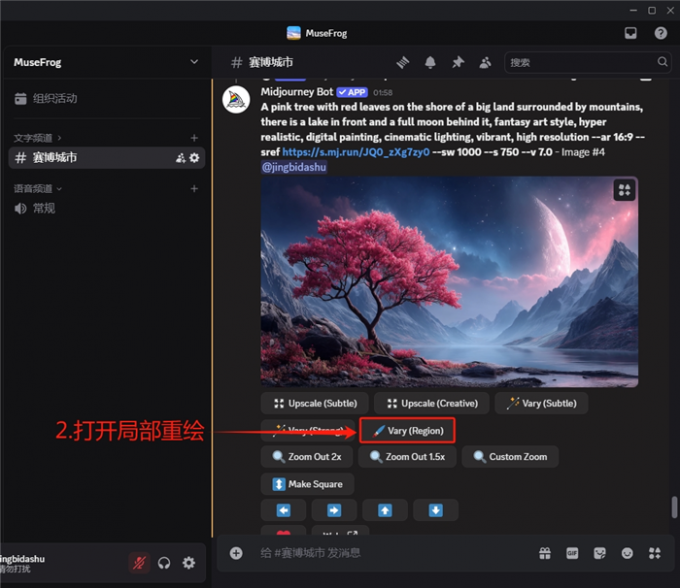Open the s.mj.run style reference link

pyautogui.click(x=356, y=152)
